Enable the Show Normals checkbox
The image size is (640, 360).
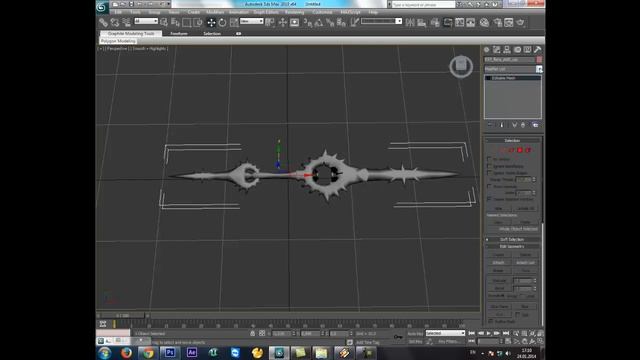489,186
